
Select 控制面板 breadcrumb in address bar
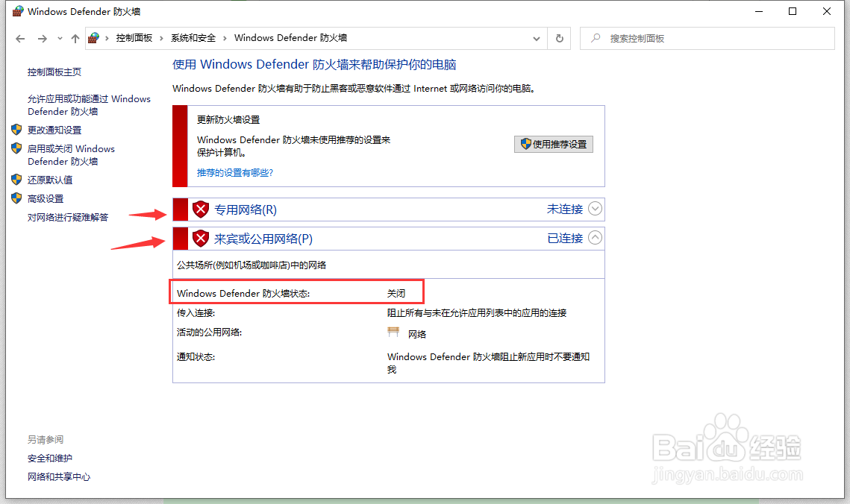(134, 38)
